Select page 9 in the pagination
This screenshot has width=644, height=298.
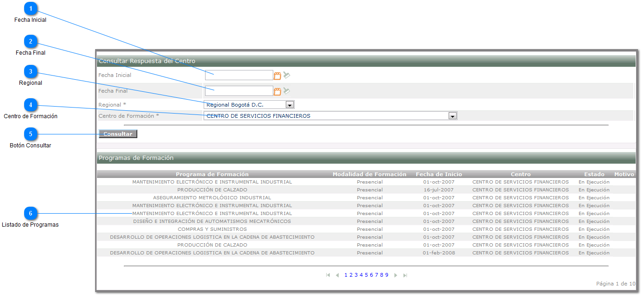click(386, 275)
